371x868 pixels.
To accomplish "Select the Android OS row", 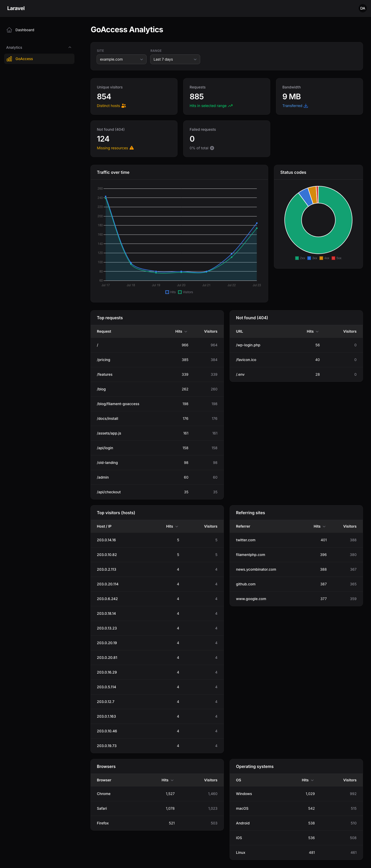I will (296, 823).
